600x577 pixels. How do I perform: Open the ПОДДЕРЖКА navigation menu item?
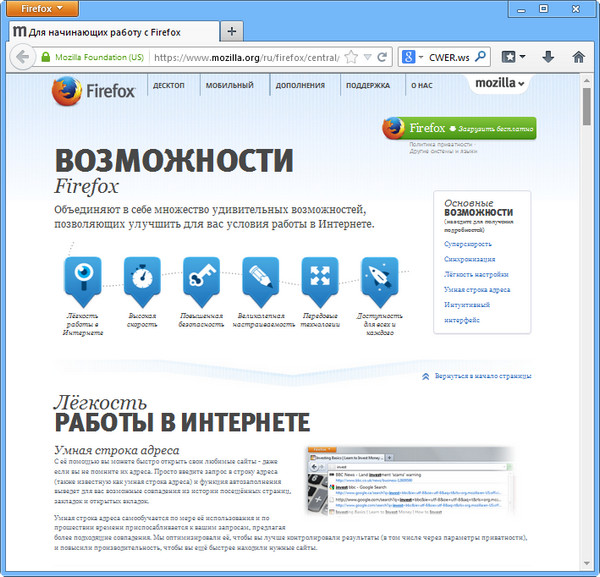pos(367,86)
